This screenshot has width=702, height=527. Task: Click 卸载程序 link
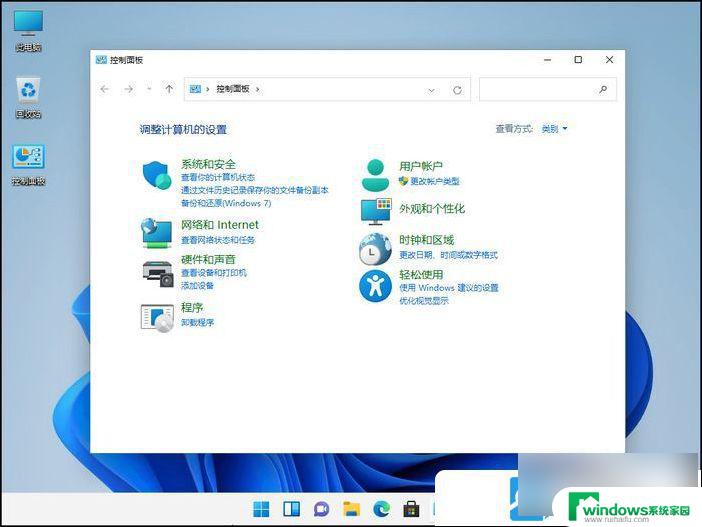coord(197,322)
